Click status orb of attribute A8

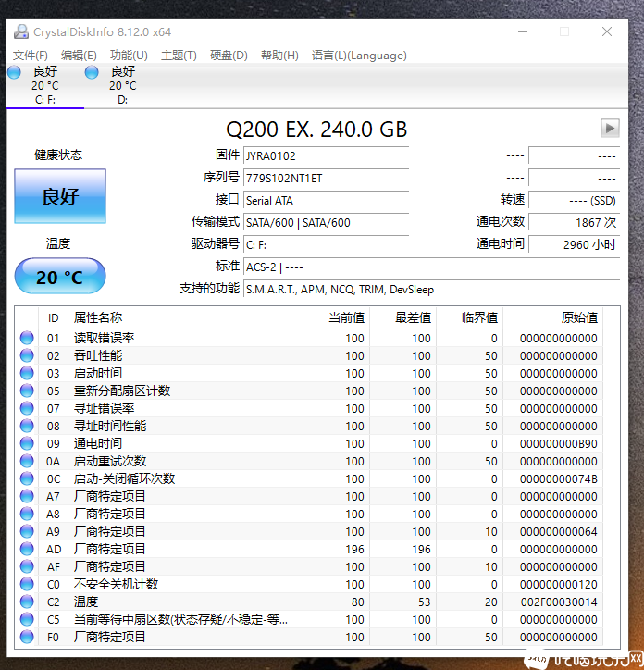tap(27, 514)
